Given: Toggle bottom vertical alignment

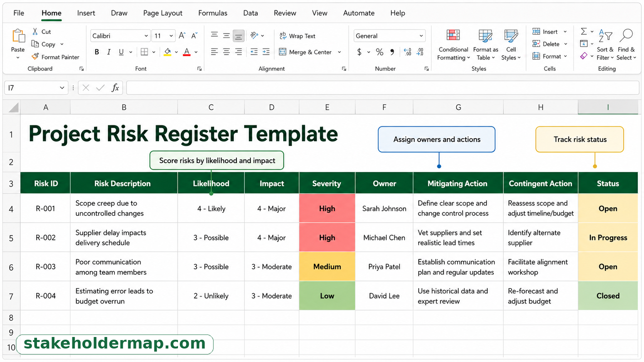Looking at the screenshot, I should [238, 36].
